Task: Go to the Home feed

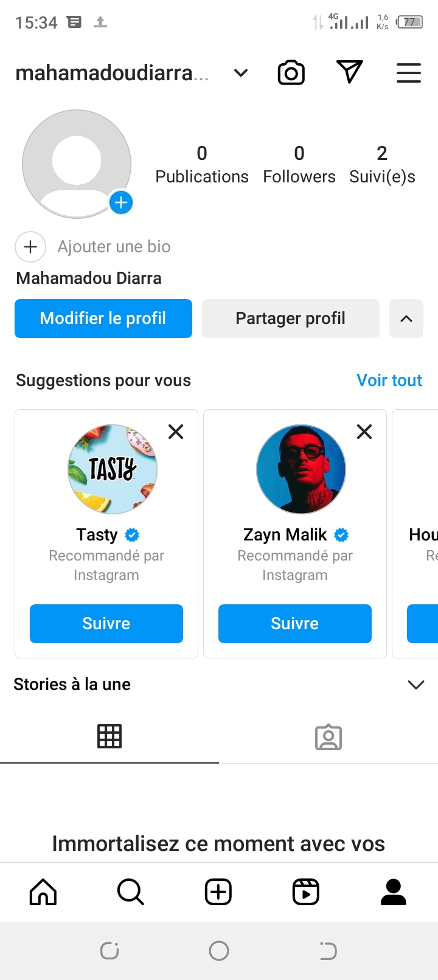Action: (43, 892)
